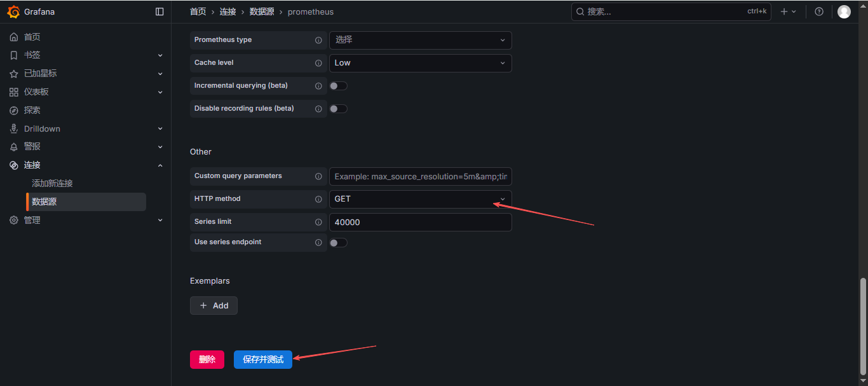Click the 搜索 search box
This screenshot has width=868, height=386.
[x=671, y=11]
